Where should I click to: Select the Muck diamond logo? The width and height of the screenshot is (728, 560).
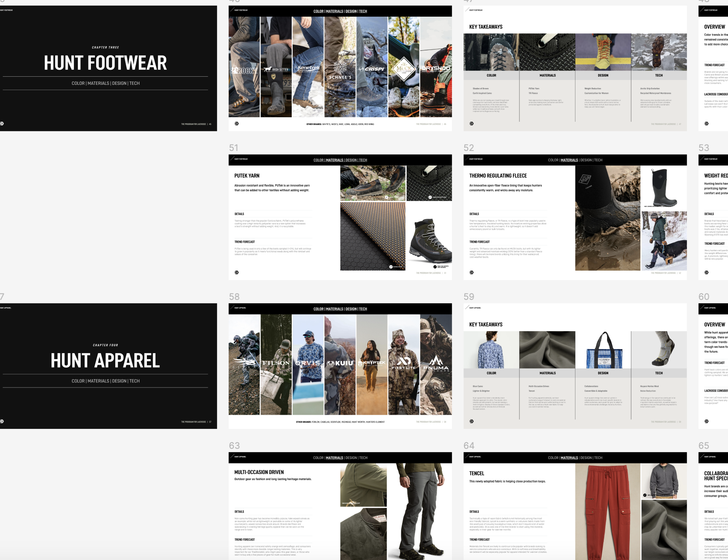404,69
